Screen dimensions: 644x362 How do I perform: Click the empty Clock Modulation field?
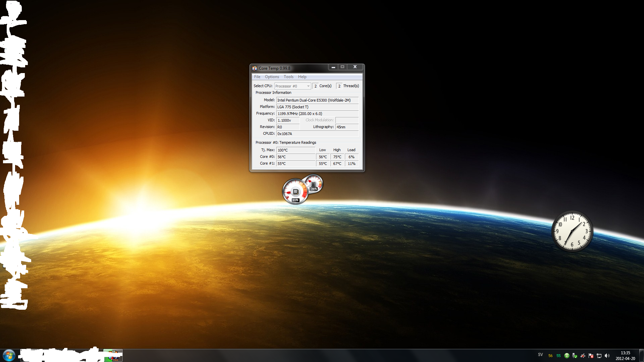click(x=347, y=120)
